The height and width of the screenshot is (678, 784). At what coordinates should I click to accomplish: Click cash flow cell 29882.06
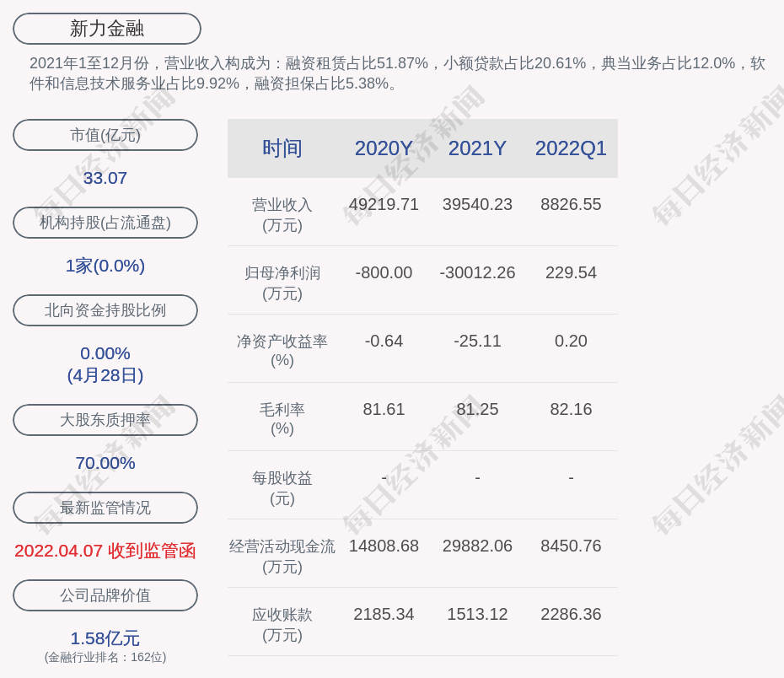[477, 546]
